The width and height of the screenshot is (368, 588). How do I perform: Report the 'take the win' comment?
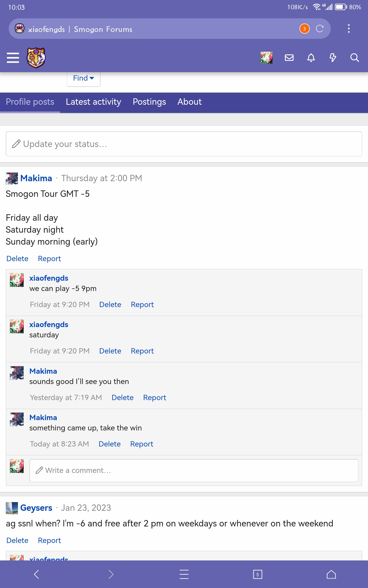[142, 444]
